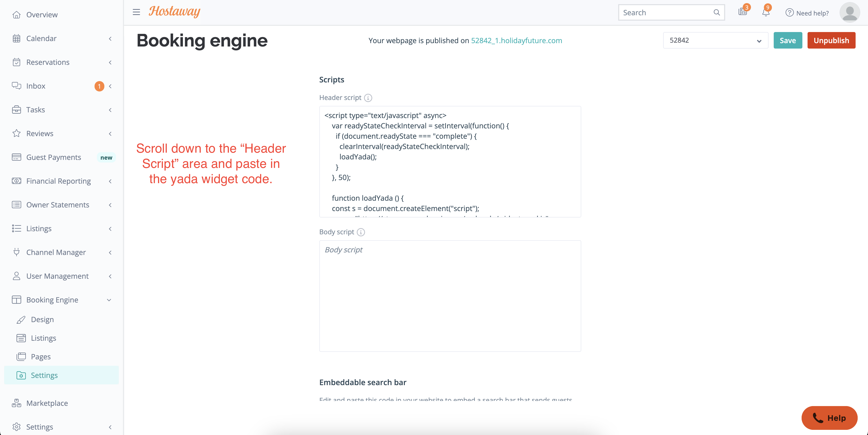
Task: Open the Marketplace sidebar item
Action: point(47,403)
